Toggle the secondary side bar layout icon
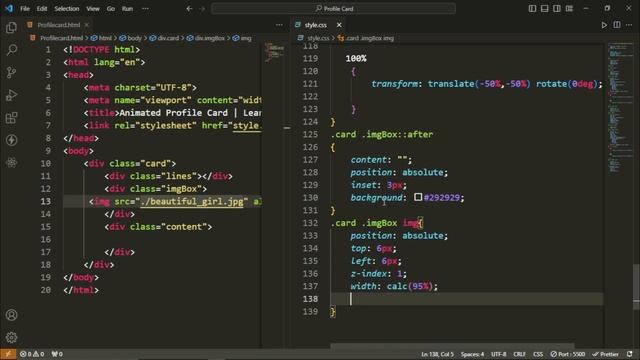The width and height of the screenshot is (640, 360). [x=557, y=9]
